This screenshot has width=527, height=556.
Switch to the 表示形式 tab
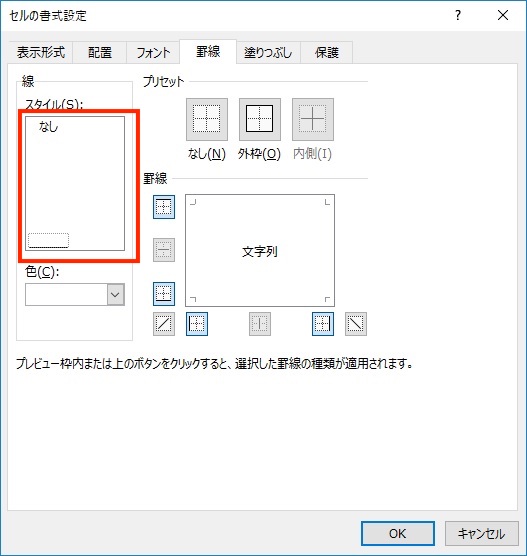[x=41, y=52]
